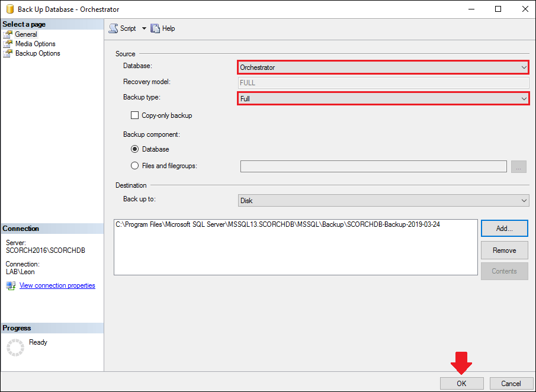Click the Add... destination button

504,229
